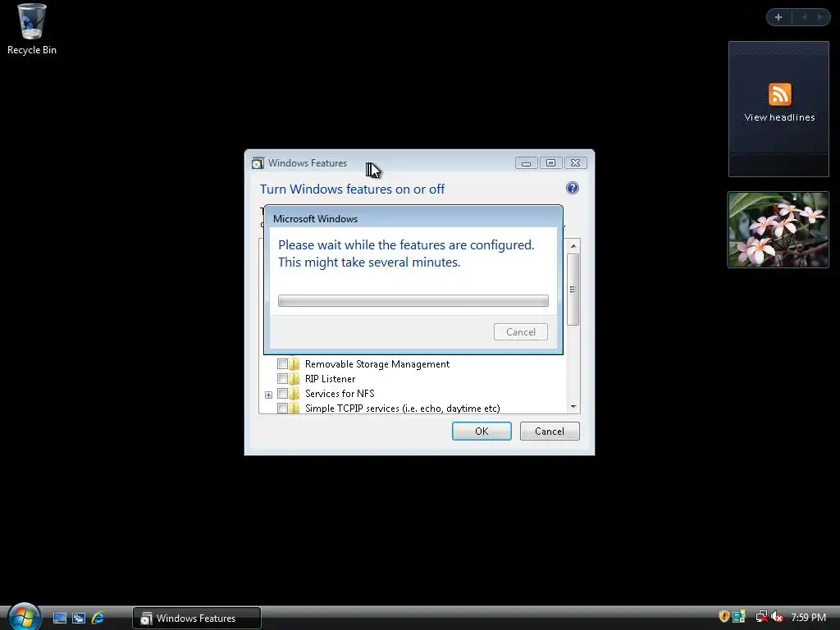Click the sidebar next arrow
This screenshot has width=840, height=630.
click(x=819, y=17)
